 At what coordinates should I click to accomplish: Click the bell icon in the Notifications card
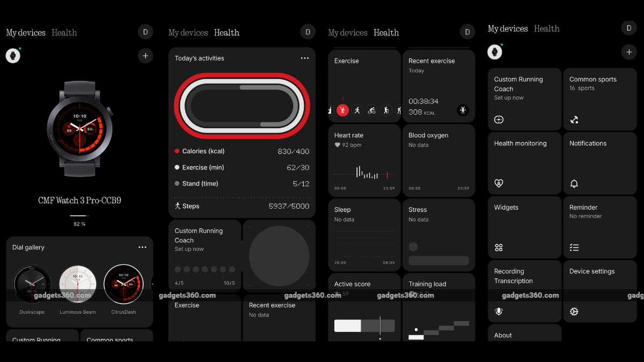[x=574, y=184]
